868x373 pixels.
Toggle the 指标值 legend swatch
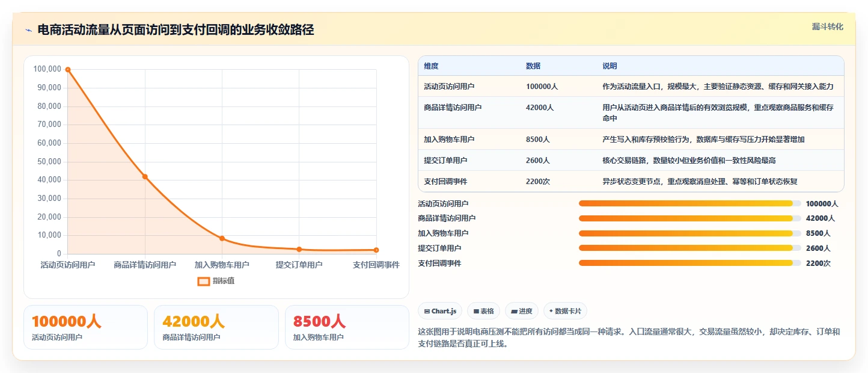[204, 281]
